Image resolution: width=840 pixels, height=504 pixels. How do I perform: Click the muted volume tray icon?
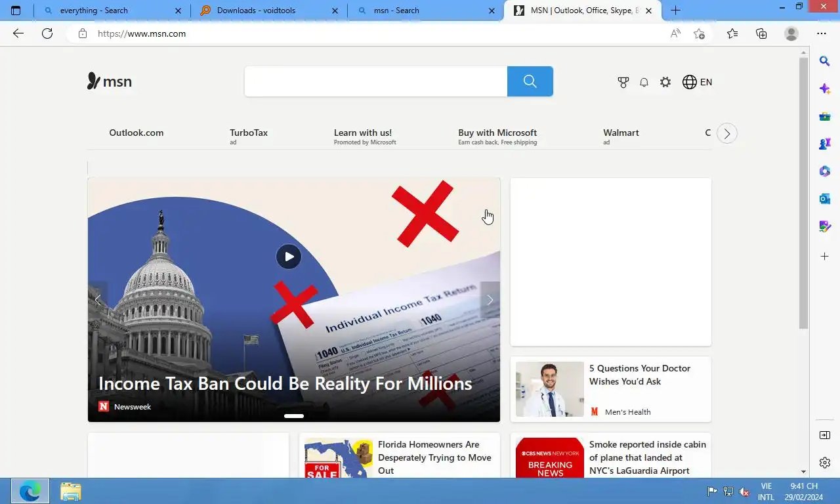click(744, 492)
